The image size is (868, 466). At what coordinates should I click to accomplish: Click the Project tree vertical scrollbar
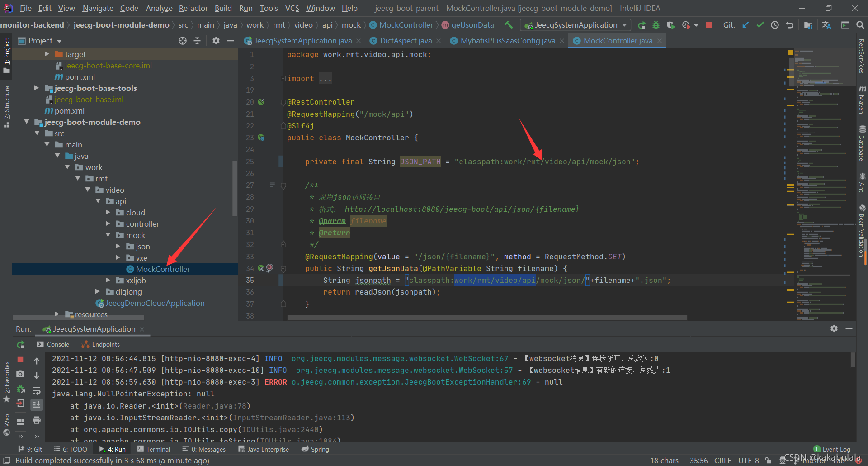pos(235,188)
